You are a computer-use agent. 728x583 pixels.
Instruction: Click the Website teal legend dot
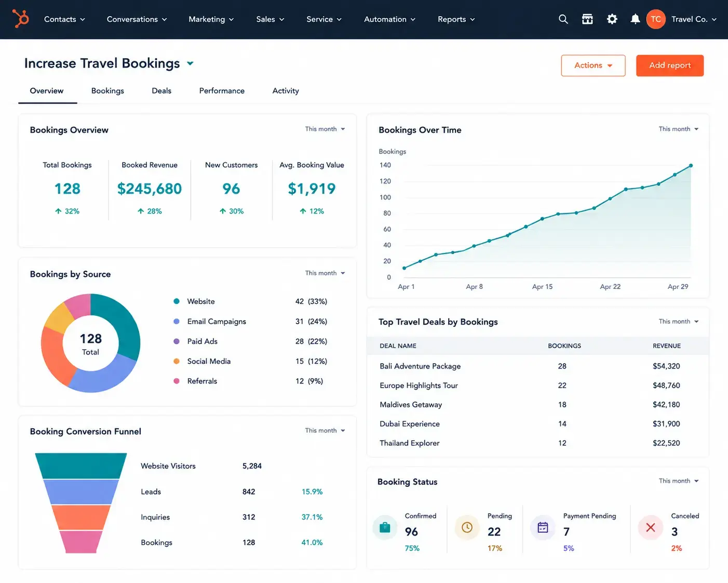[177, 301]
